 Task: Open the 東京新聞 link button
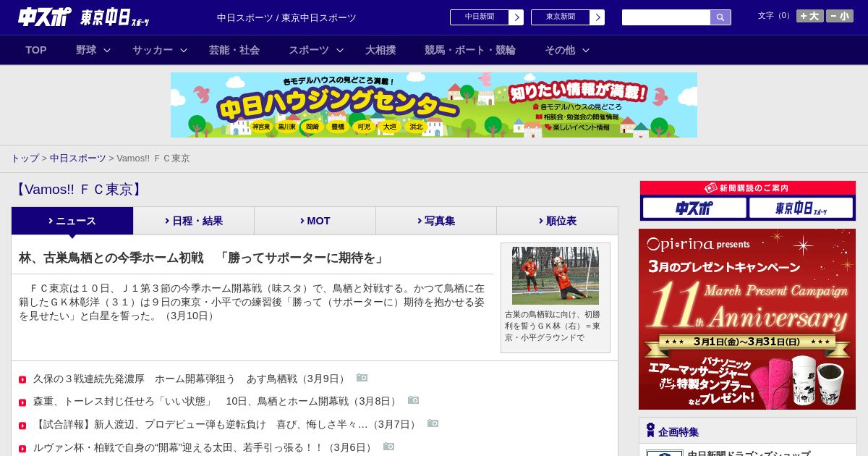click(561, 17)
